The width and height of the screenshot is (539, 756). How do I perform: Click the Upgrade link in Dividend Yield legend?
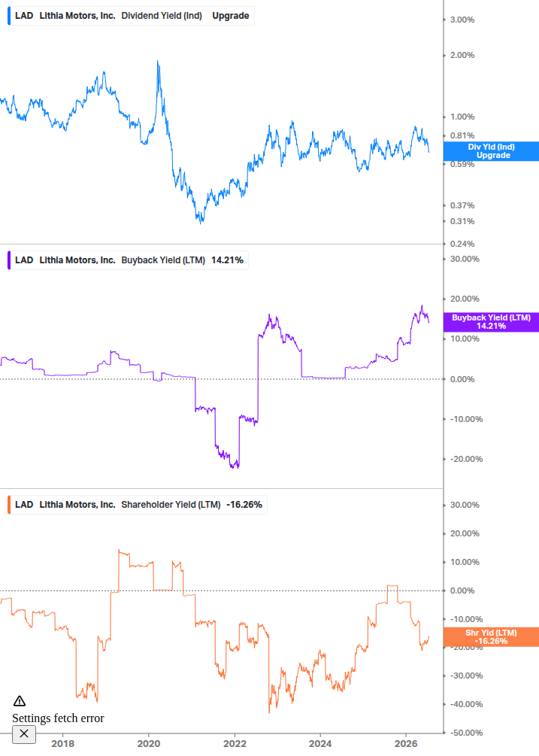[x=231, y=16]
